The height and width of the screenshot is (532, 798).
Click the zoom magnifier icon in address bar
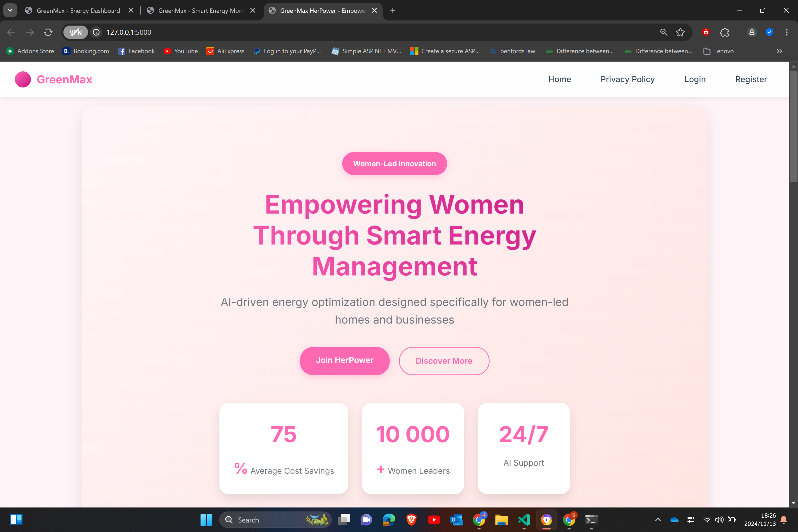click(x=664, y=32)
